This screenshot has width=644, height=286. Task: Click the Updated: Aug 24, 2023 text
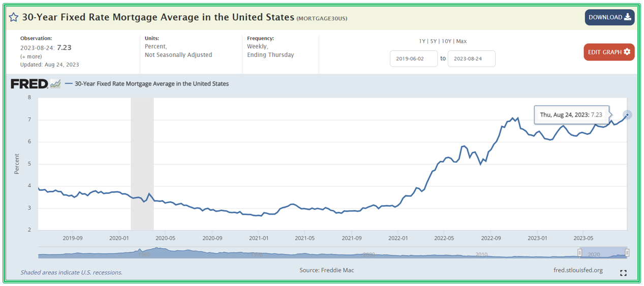click(49, 65)
